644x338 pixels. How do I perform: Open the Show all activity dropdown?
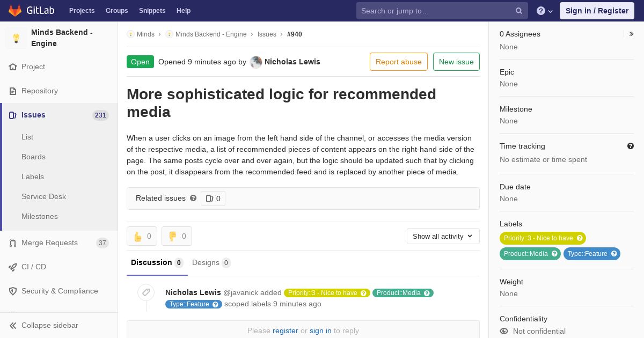[x=443, y=236]
